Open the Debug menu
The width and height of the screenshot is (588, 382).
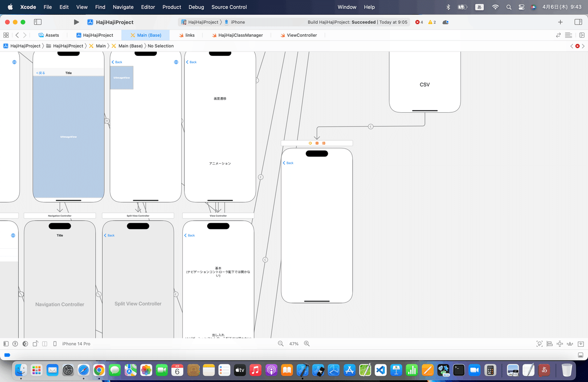196,7
